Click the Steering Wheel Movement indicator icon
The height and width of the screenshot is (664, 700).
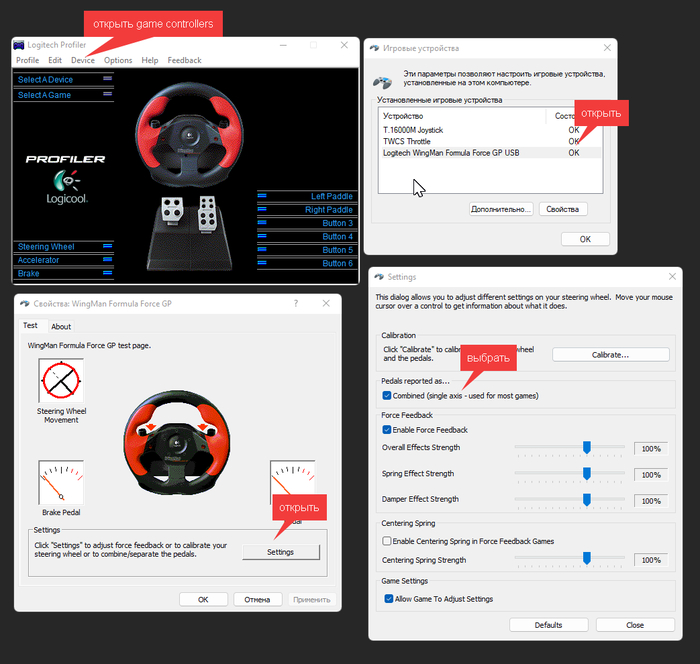click(61, 381)
